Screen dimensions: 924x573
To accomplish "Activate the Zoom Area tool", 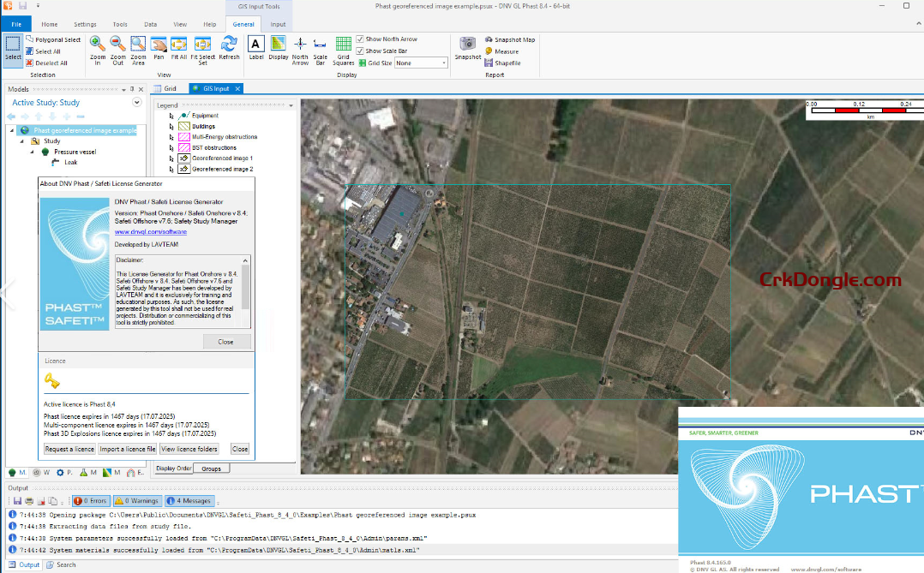I will pyautogui.click(x=138, y=50).
